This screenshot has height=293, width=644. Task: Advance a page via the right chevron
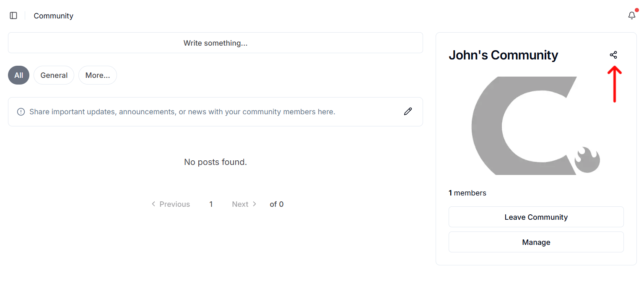[x=254, y=204]
